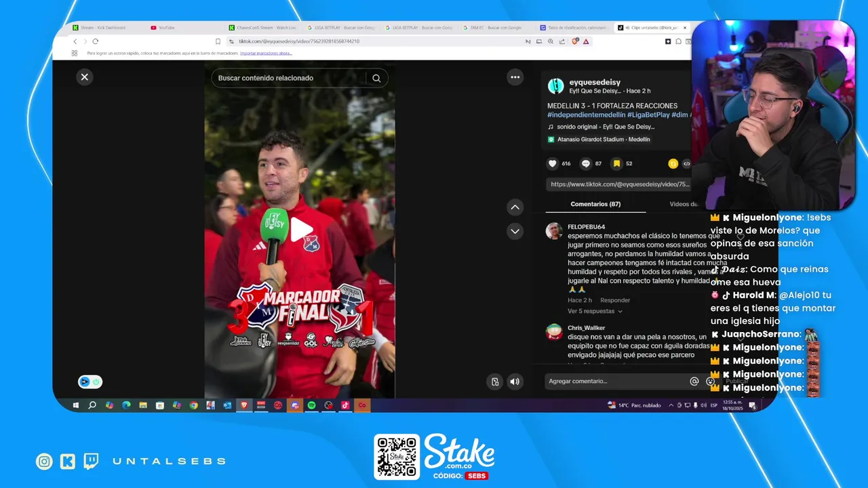Close the TikTok video viewer with X

point(85,77)
